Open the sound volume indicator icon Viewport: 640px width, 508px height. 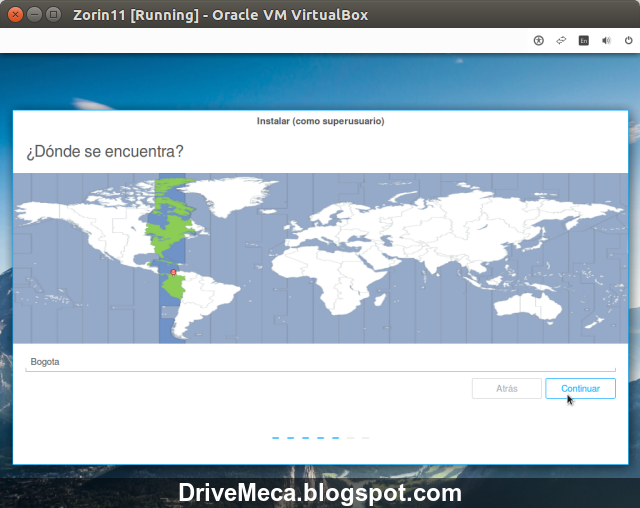tap(606, 40)
